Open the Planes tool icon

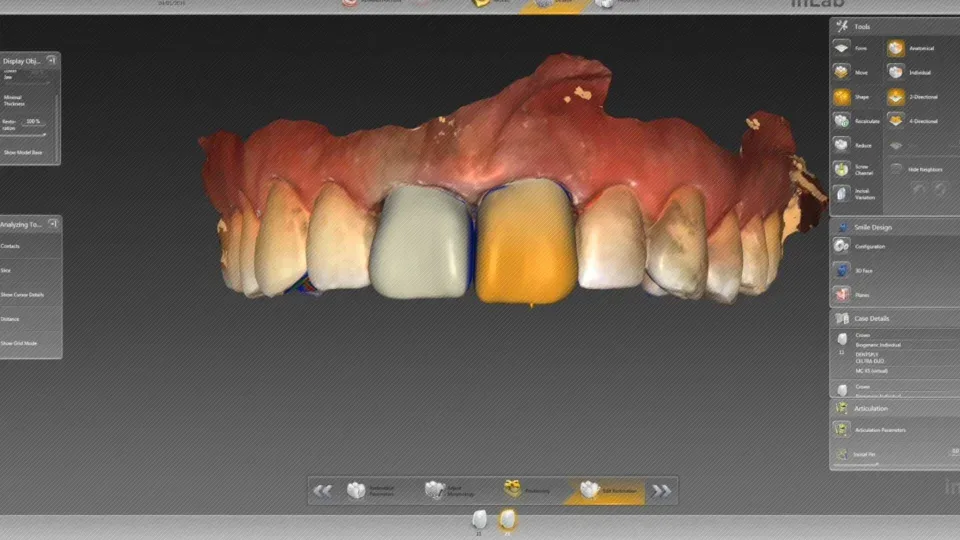click(841, 294)
